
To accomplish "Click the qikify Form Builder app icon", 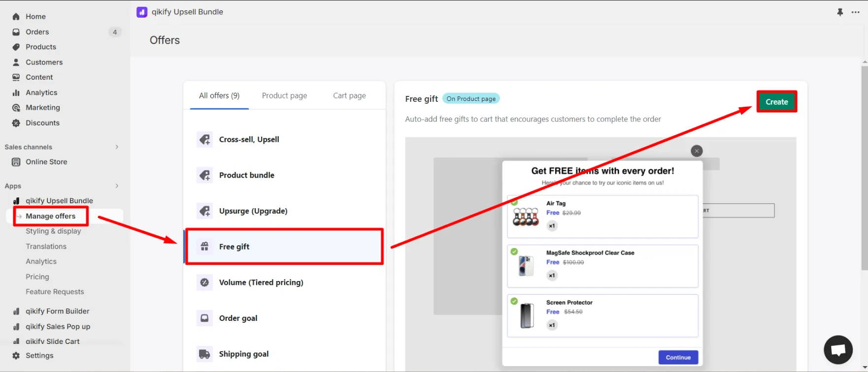I will (x=16, y=311).
